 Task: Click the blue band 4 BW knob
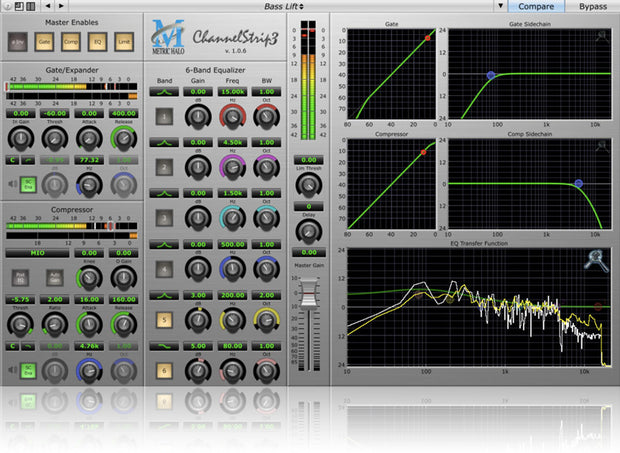(267, 269)
